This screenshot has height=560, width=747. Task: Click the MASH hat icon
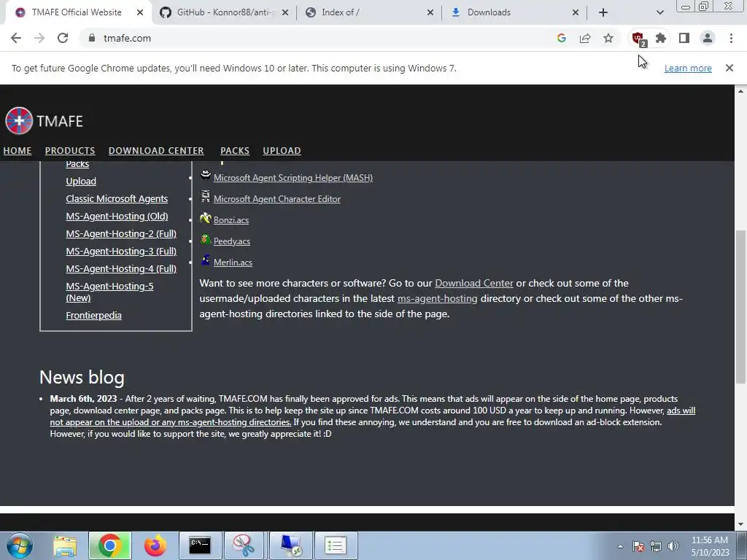click(205, 175)
